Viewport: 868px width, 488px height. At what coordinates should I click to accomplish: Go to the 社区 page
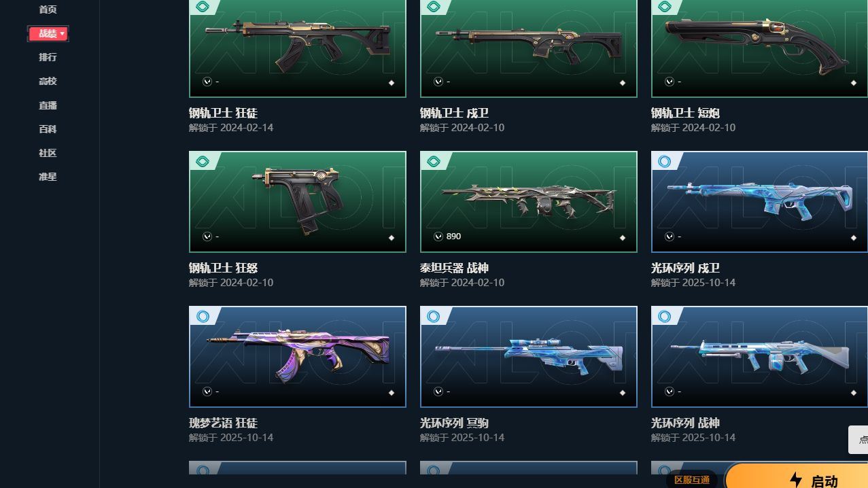pyautogui.click(x=48, y=153)
